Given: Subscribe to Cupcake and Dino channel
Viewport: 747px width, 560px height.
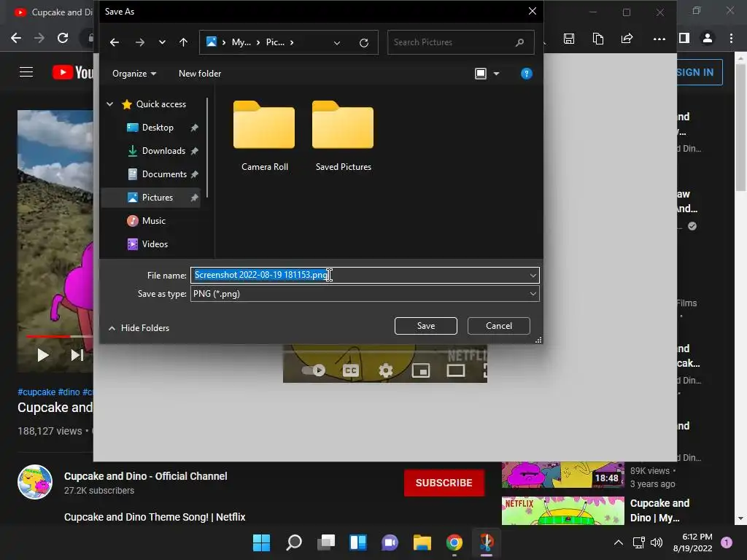Looking at the screenshot, I should (444, 483).
